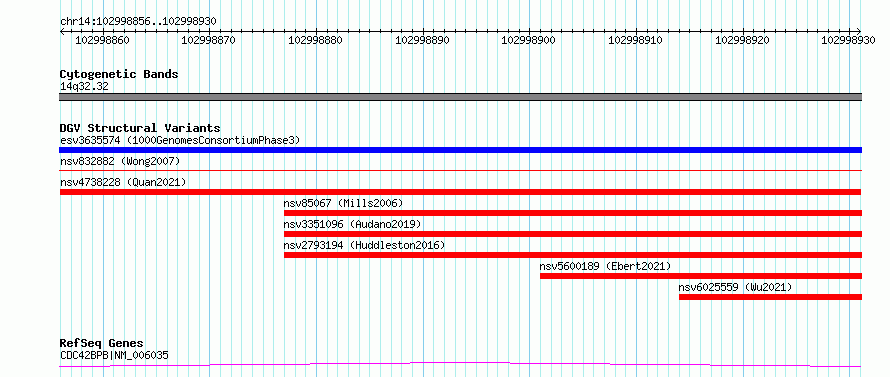This screenshot has width=890, height=377.
Task: Open nsv2793194 (Huddleston2016) variant label
Action: (x=364, y=245)
